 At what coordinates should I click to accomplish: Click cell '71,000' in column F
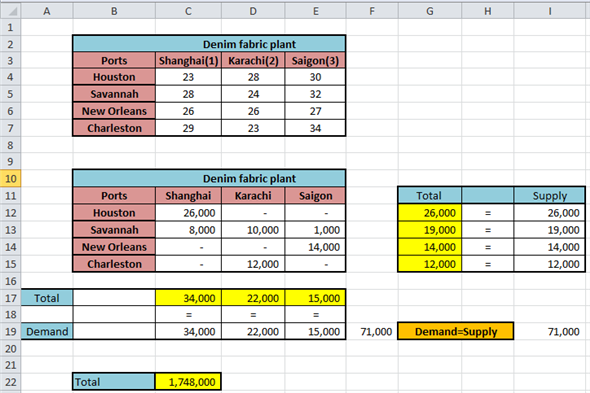click(x=372, y=332)
